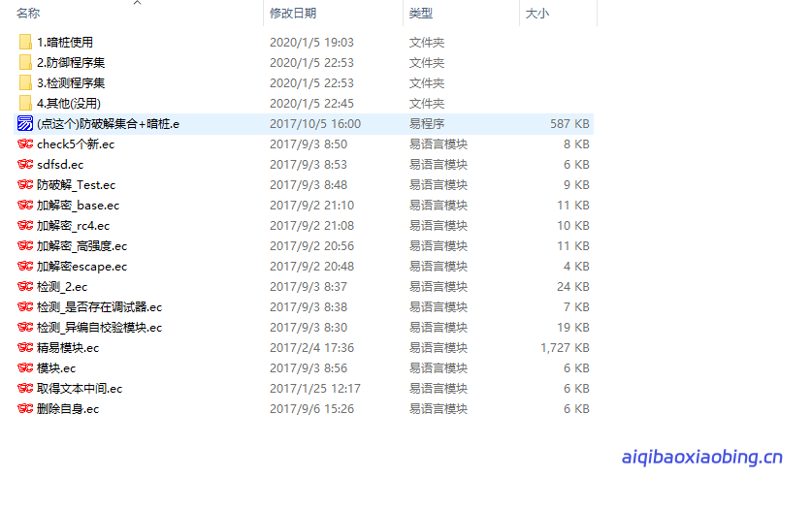Click folder icon of 3.检测程序集
The width and height of the screenshot is (812, 510).
coord(25,82)
